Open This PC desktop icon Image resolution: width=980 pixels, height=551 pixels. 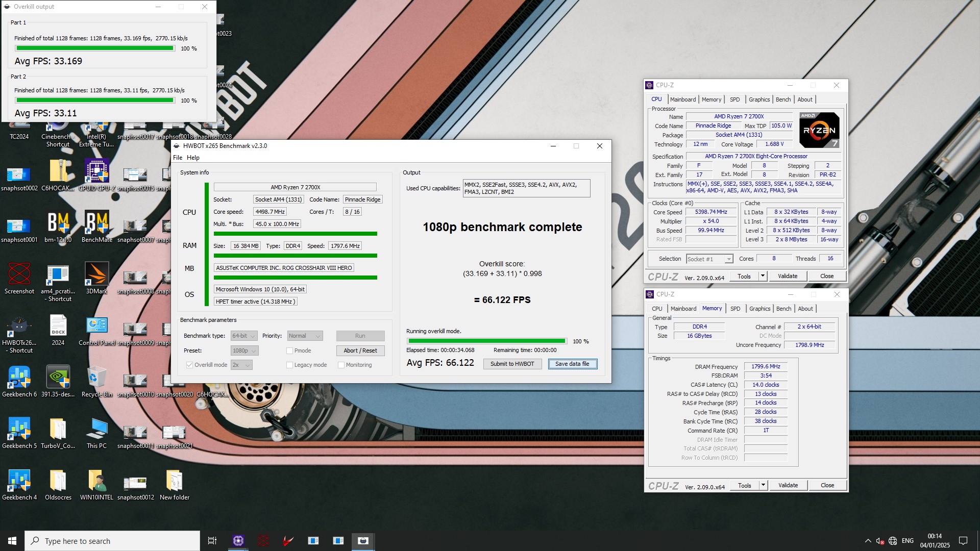click(97, 433)
